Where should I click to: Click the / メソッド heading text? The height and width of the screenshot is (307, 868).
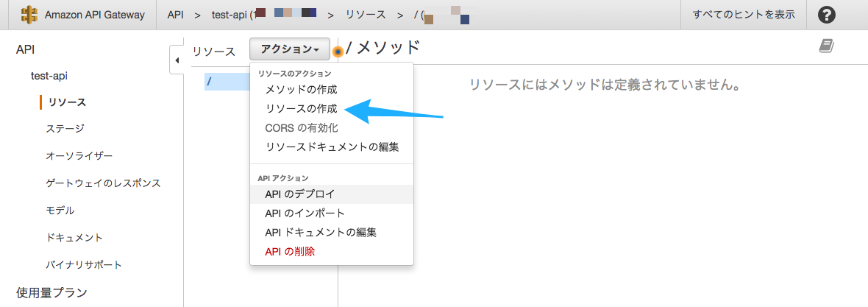383,48
